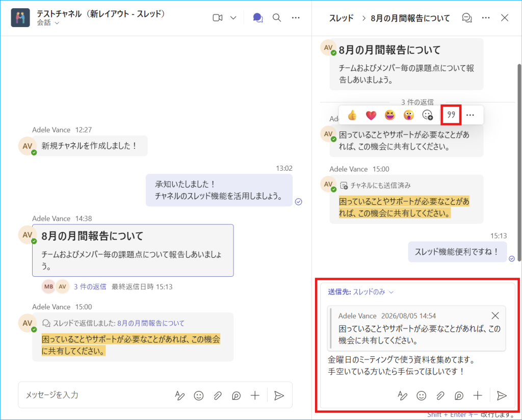This screenshot has height=420, width=522.
Task: Open thread follow icon in thread header
Action: pyautogui.click(x=467, y=18)
